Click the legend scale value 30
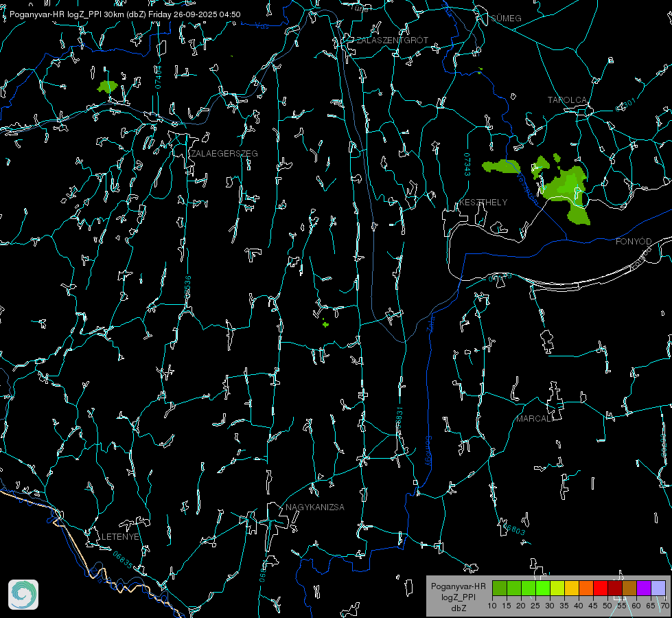The height and width of the screenshot is (618, 672). pyautogui.click(x=550, y=606)
